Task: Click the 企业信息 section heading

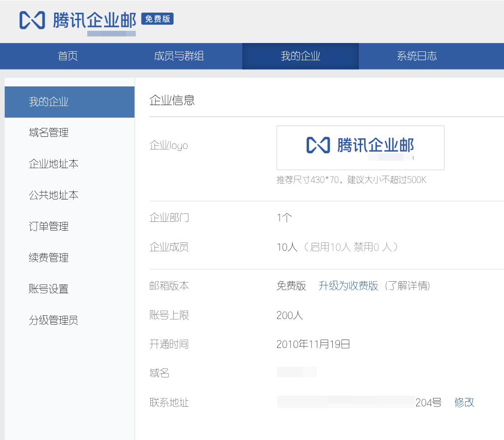Action: [x=172, y=100]
